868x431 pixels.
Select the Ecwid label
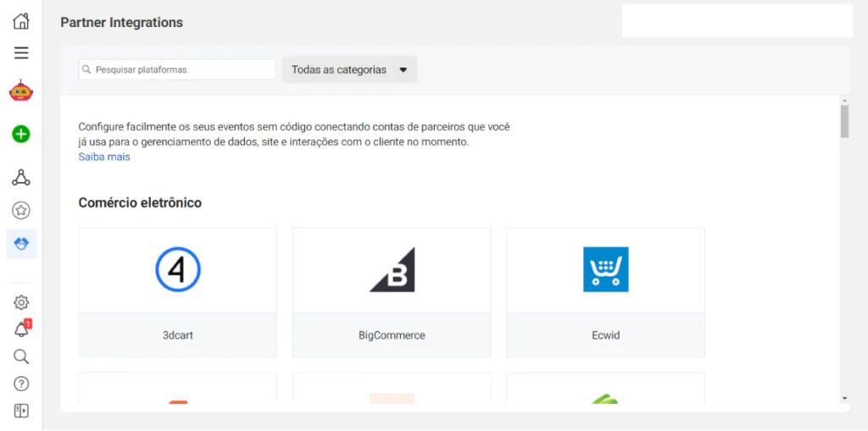tap(605, 335)
